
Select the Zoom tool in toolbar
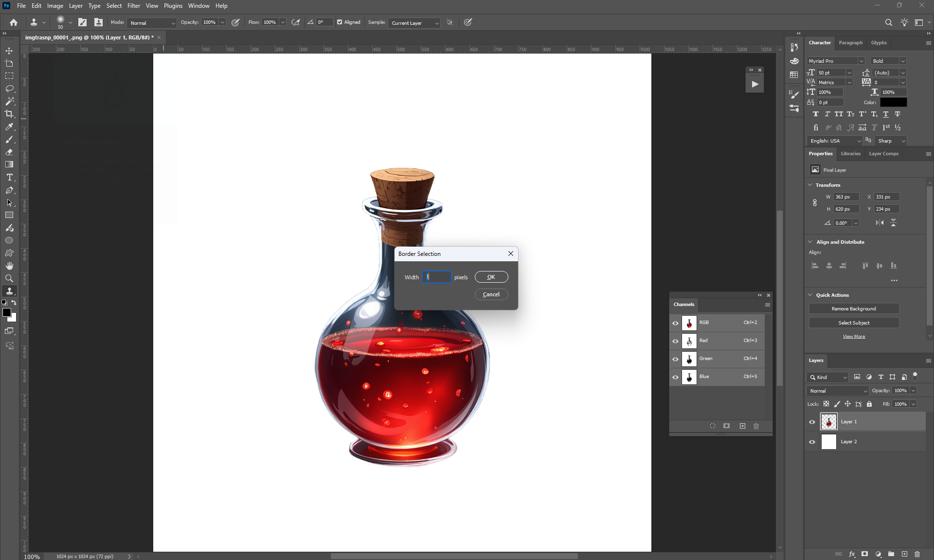point(9,278)
